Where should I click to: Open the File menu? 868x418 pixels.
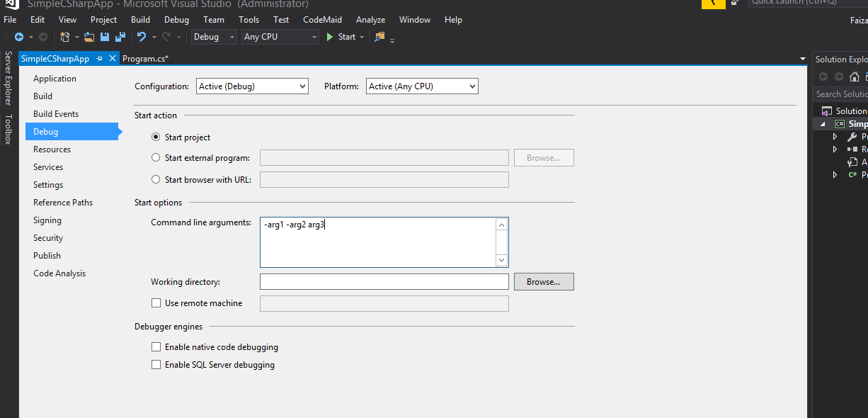10,20
